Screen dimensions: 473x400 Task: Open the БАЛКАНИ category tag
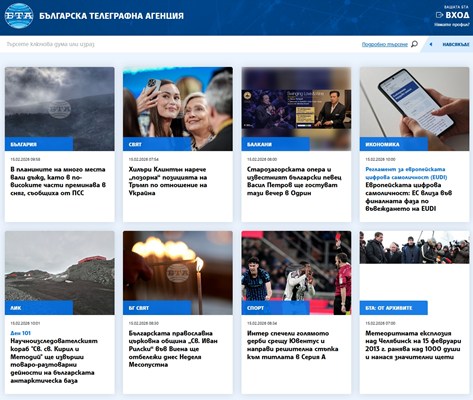275,144
